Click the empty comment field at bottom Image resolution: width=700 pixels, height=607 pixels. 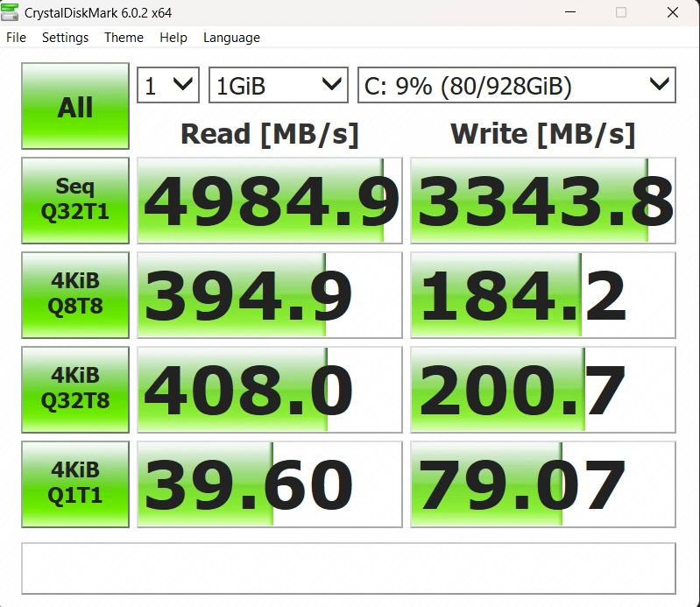click(349, 568)
